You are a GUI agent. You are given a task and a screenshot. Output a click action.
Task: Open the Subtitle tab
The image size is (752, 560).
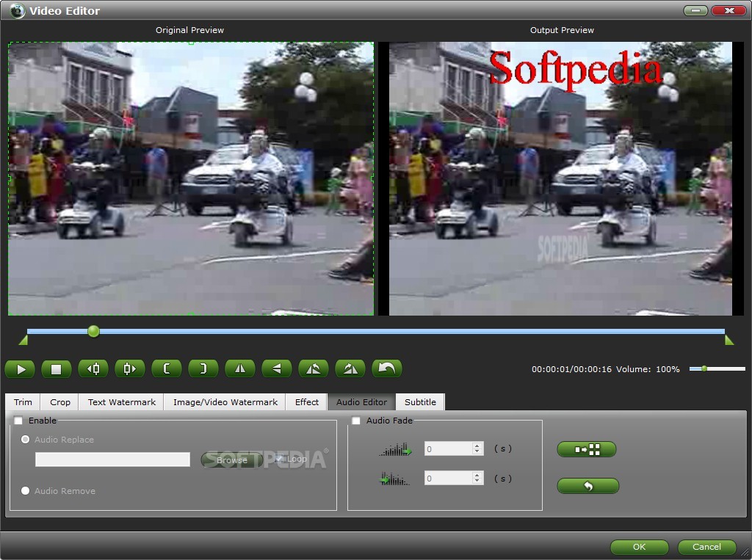[420, 401]
